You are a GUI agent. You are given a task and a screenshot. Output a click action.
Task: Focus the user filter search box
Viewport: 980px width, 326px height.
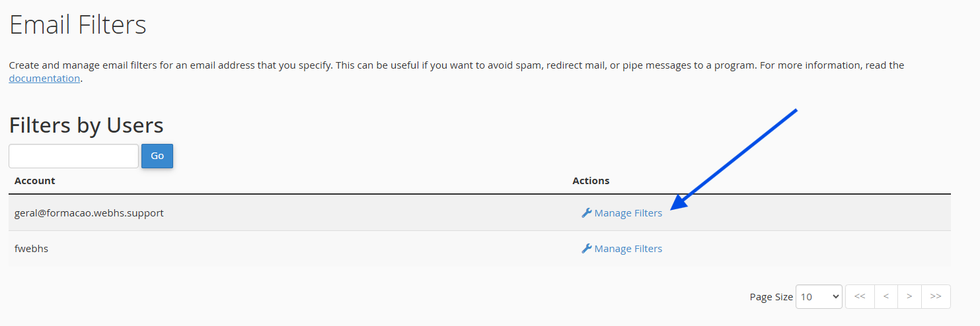point(73,156)
